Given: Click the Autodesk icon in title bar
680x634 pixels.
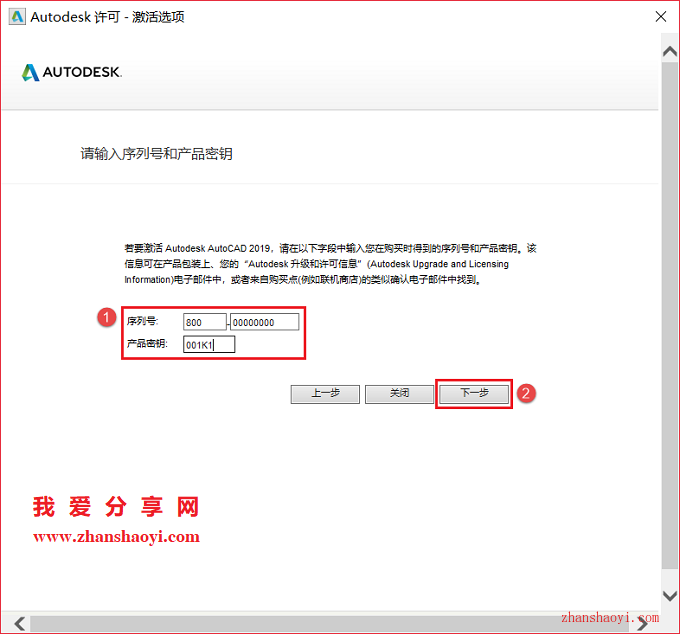Looking at the screenshot, I should (17, 17).
